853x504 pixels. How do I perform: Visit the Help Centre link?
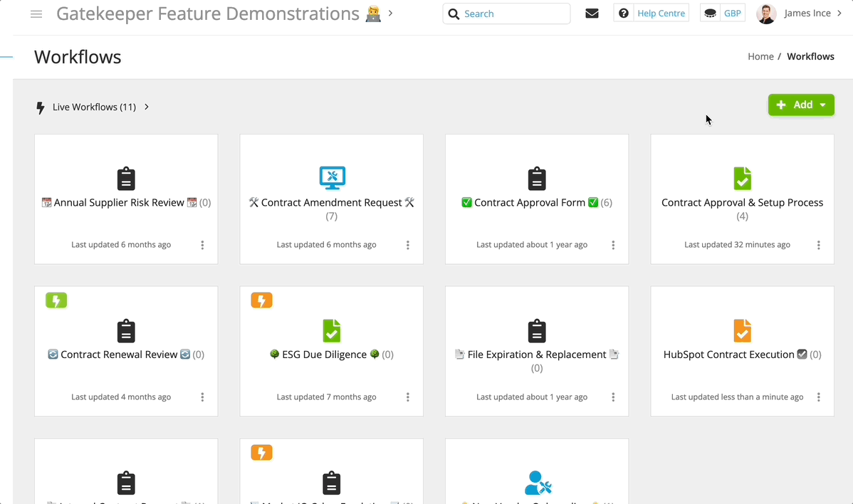tap(661, 12)
